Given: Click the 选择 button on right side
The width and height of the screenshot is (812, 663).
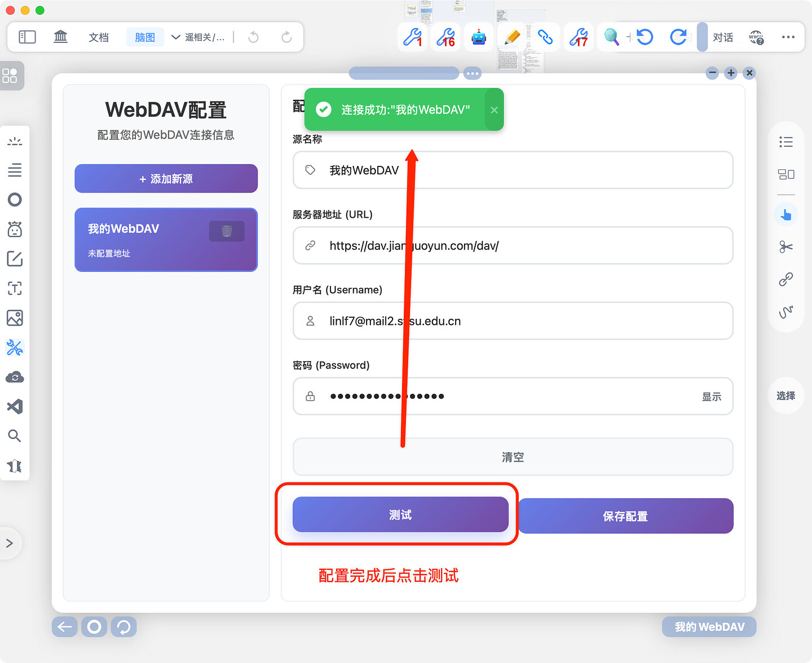Looking at the screenshot, I should (x=786, y=396).
